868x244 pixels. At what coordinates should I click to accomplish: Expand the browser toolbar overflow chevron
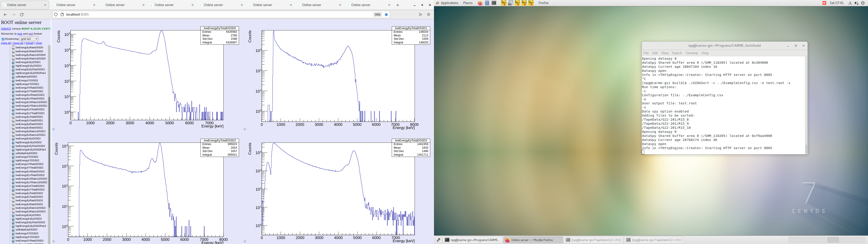click(420, 14)
